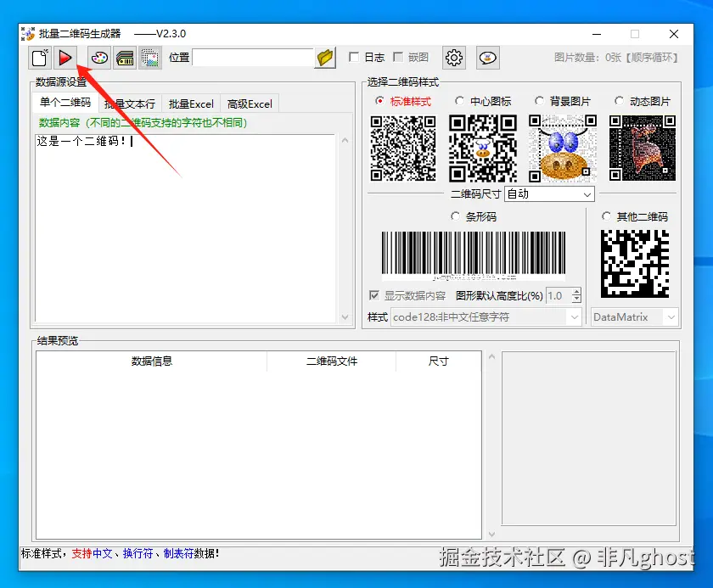
Task: Click background-image QR sample thumbnail
Action: pos(563,148)
